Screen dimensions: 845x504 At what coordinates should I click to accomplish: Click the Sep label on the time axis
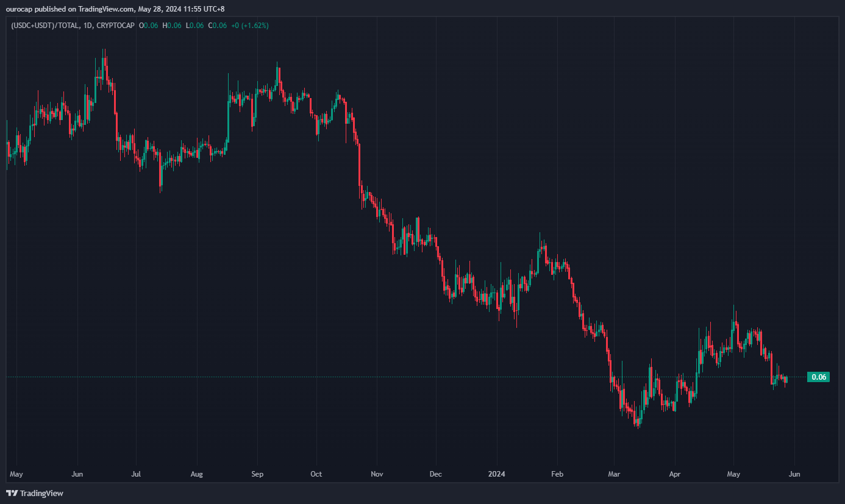[257, 474]
